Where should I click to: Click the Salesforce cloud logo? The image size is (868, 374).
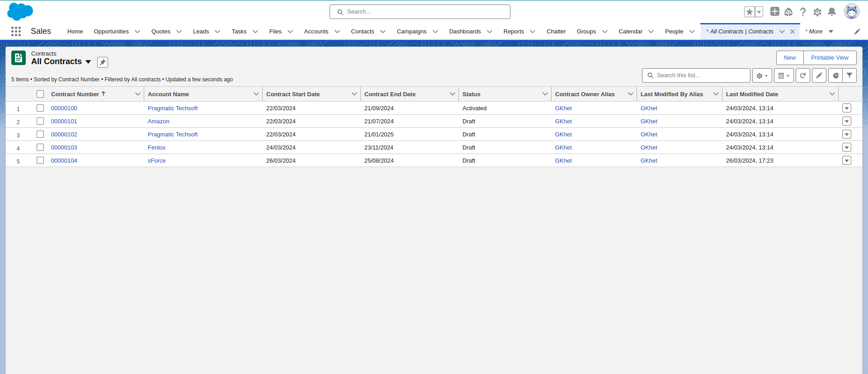tap(20, 11)
